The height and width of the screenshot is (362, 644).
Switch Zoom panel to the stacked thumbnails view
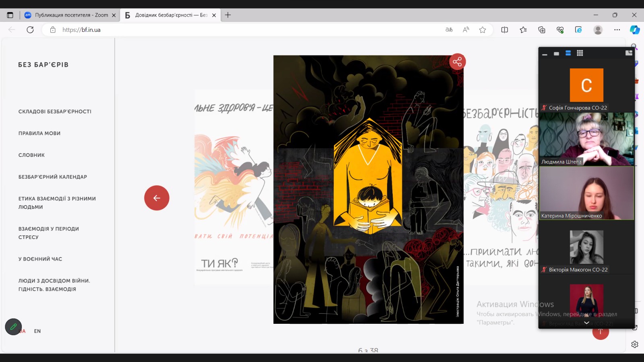(x=568, y=53)
